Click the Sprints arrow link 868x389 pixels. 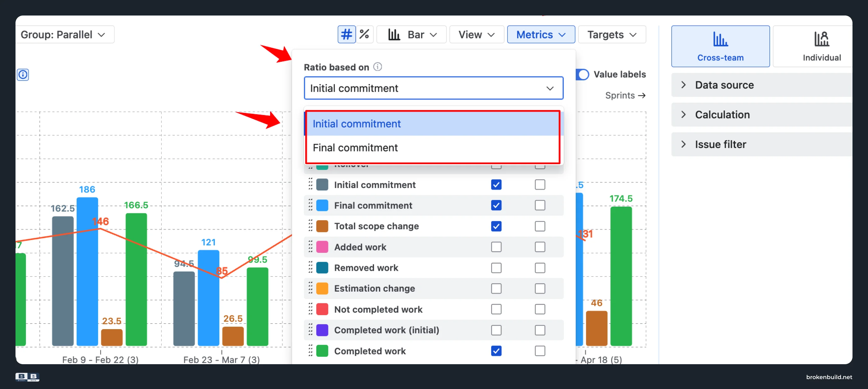[x=625, y=96]
